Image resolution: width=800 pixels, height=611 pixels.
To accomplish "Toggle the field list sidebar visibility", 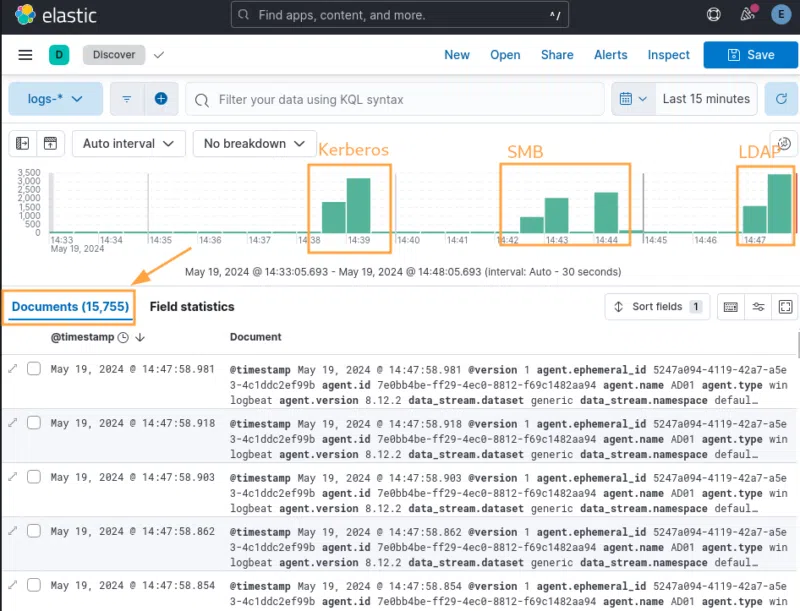I will point(22,143).
